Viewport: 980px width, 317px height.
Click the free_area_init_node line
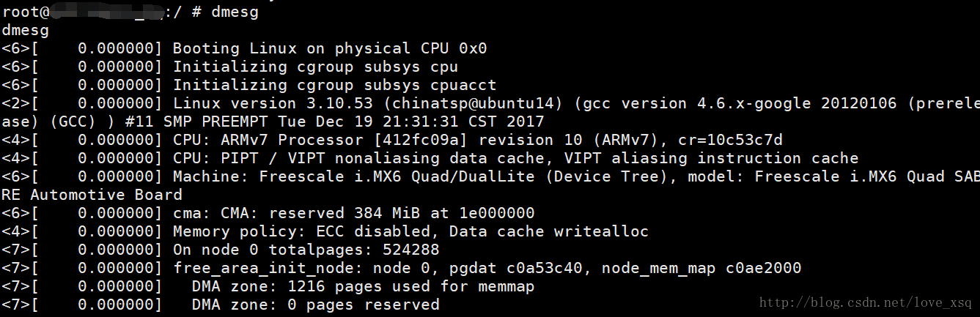click(x=402, y=268)
